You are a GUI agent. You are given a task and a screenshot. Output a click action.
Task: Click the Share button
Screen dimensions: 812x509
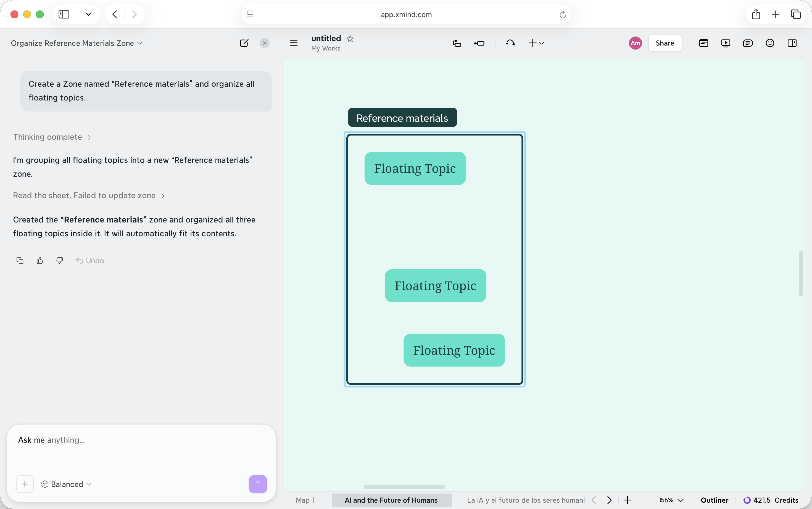click(x=665, y=43)
